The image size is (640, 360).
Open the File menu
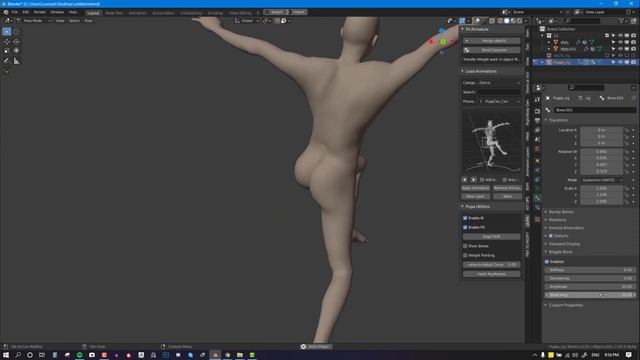15,12
